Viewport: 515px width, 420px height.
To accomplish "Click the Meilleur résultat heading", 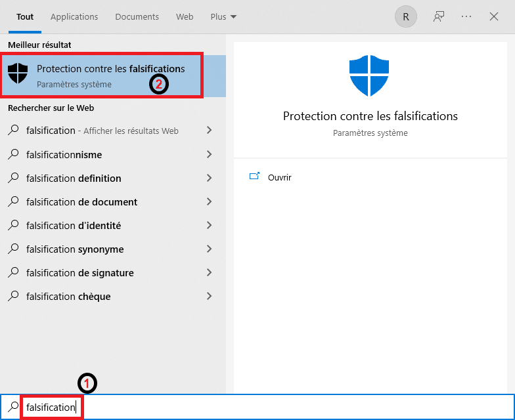I will [39, 45].
